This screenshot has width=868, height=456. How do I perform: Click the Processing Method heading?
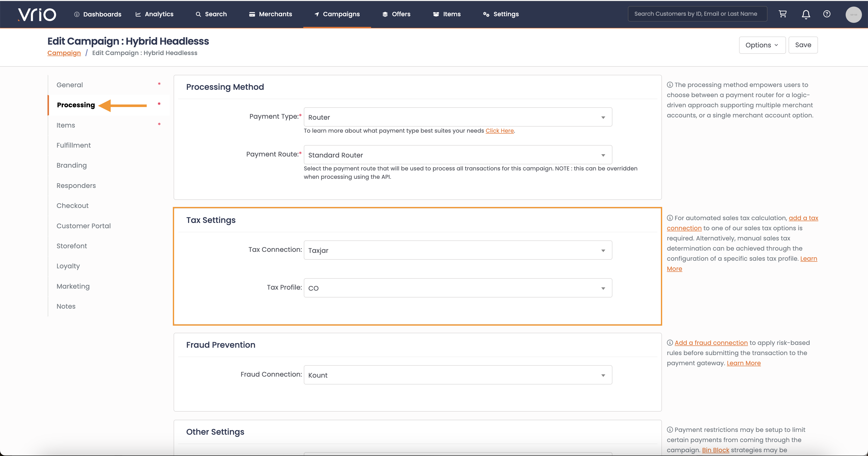[225, 87]
